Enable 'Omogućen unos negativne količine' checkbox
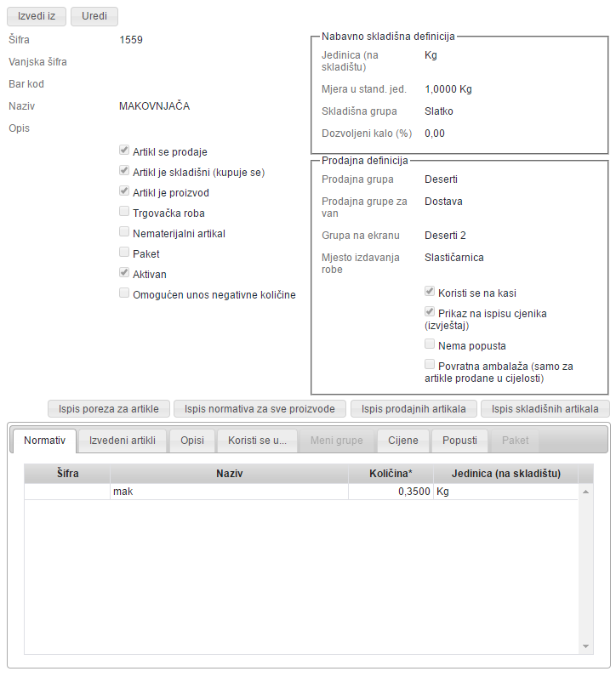Viewport: 616px width, 677px height. pos(124,293)
